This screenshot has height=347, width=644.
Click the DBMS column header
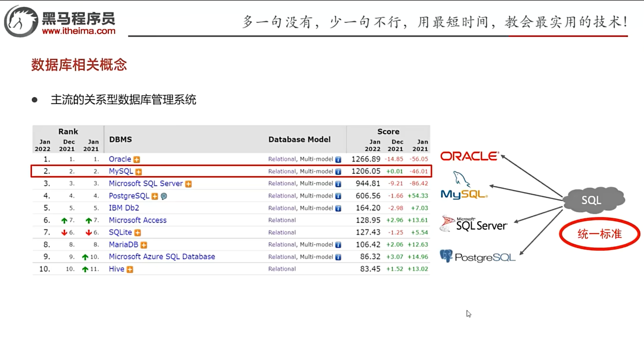coord(121,140)
